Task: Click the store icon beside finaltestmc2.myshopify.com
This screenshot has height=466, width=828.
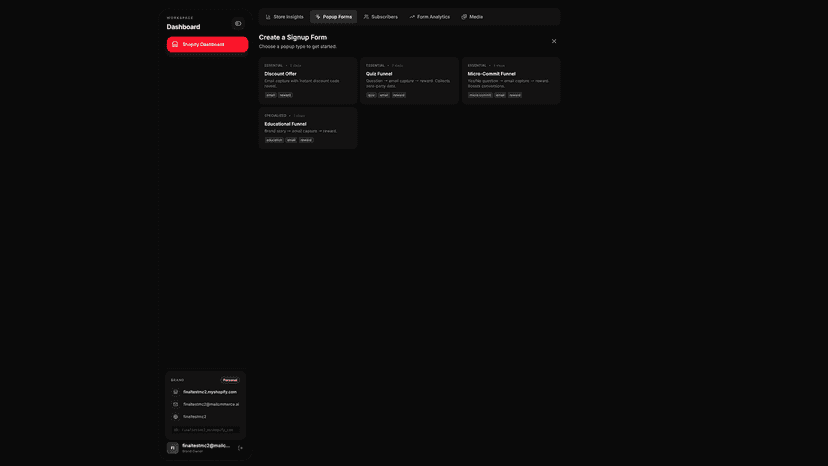Action: (x=176, y=392)
